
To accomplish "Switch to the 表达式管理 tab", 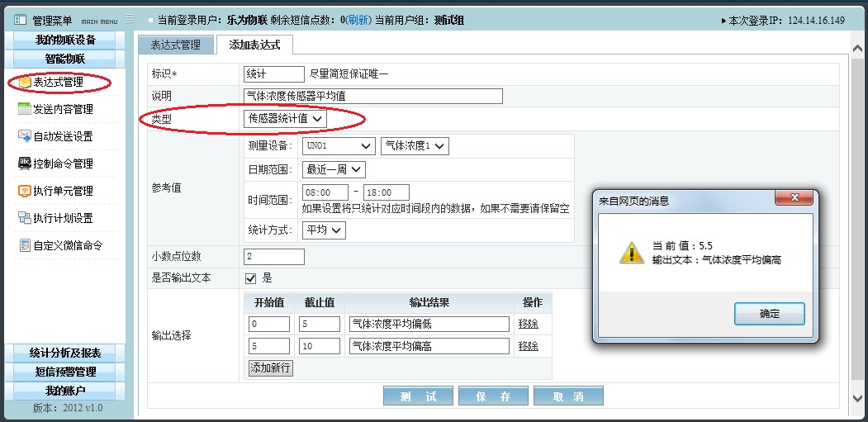I will [175, 45].
